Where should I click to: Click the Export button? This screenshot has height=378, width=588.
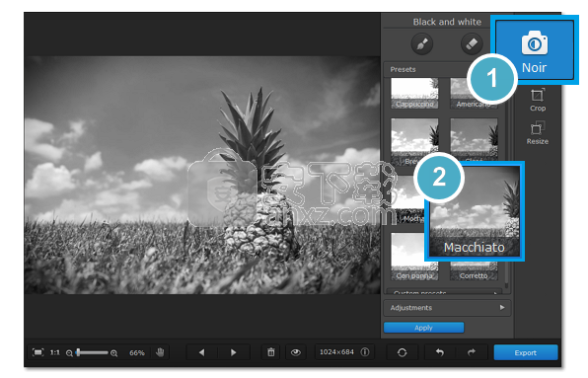click(x=526, y=352)
